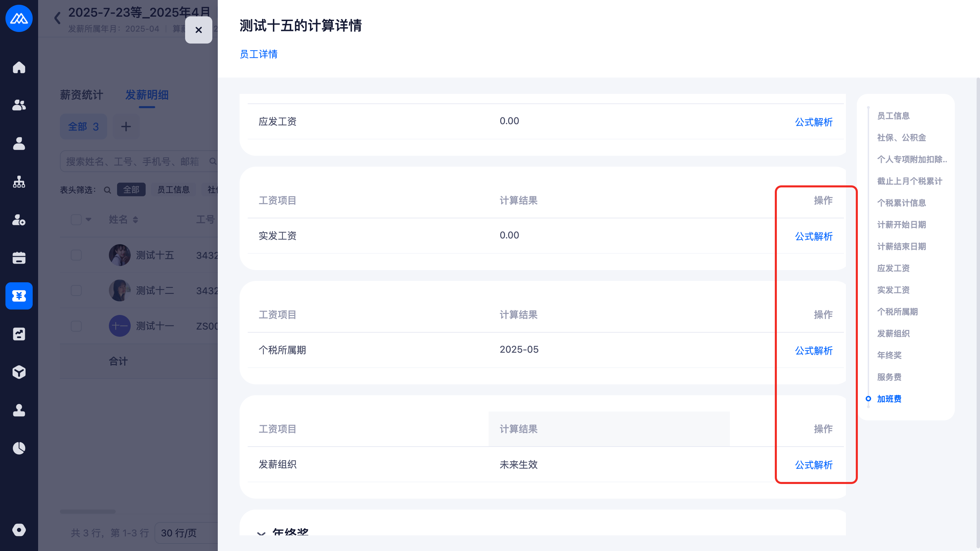Jump to 个人专项附加扣除 in anchor nav
Image resolution: width=980 pixels, height=551 pixels.
coord(912,159)
